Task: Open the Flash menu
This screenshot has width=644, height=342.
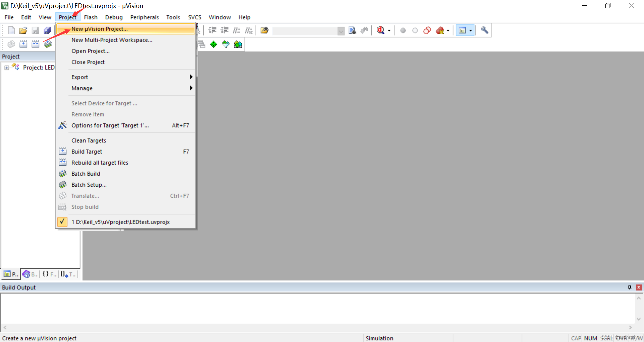Action: click(91, 17)
